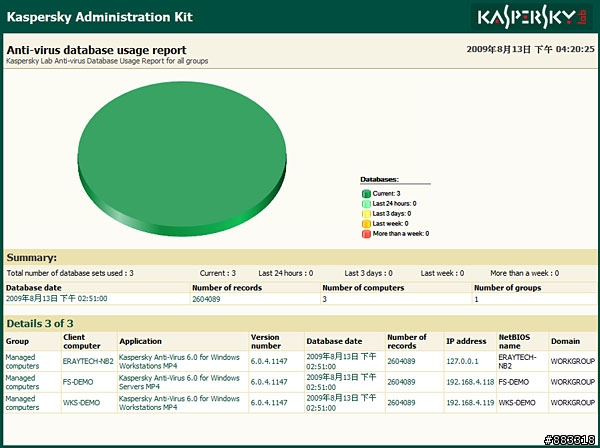600x448 pixels.
Task: Open the FS-DEMO client computer link
Action: tap(78, 382)
